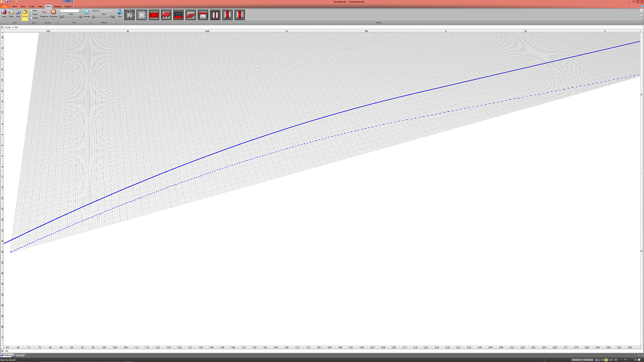Select the flat red parallelogram view icon
This screenshot has height=362, width=644.
[191, 15]
